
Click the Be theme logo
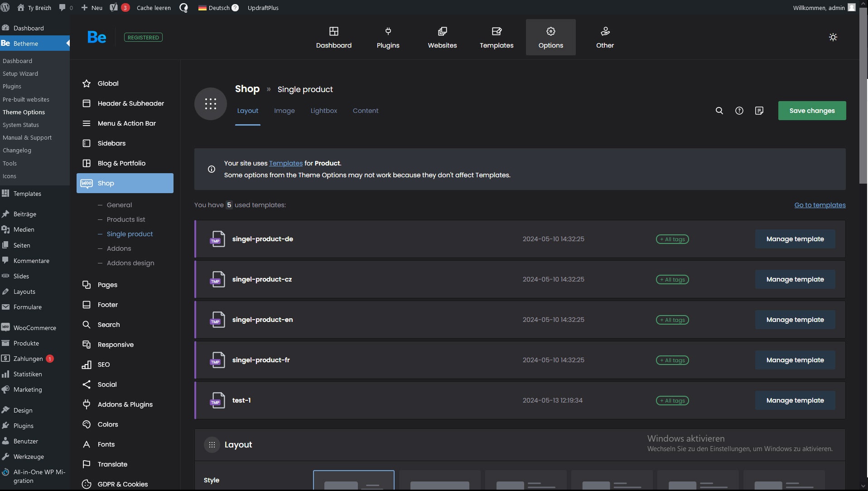point(96,37)
